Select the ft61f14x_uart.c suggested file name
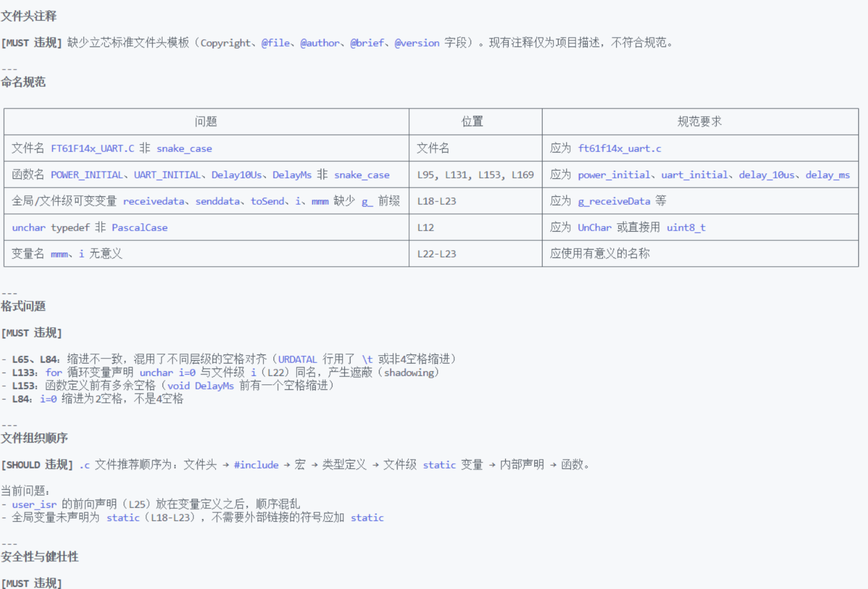The image size is (868, 589). (620, 149)
